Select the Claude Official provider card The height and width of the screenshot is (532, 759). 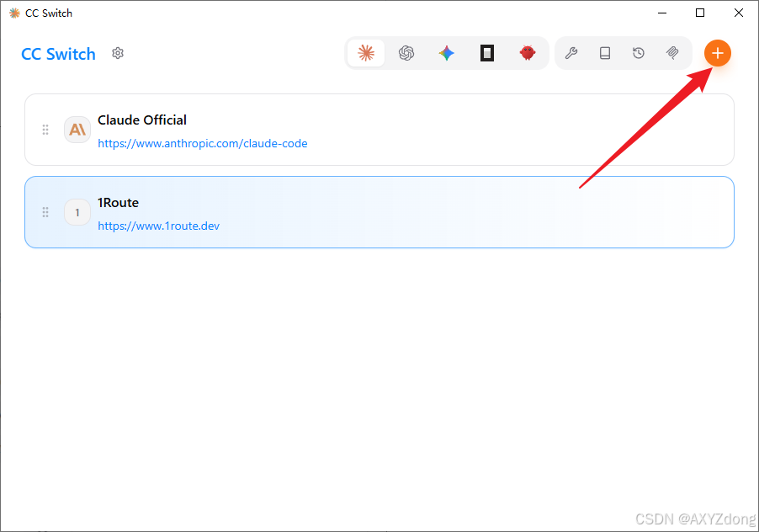pos(379,130)
